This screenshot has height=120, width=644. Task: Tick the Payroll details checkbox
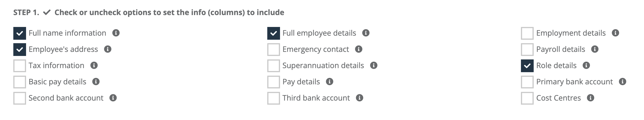tap(527, 50)
